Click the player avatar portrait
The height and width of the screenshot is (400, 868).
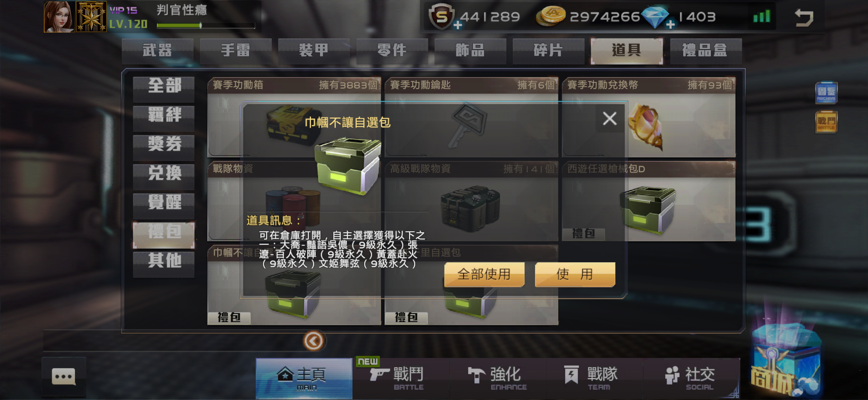(x=59, y=16)
